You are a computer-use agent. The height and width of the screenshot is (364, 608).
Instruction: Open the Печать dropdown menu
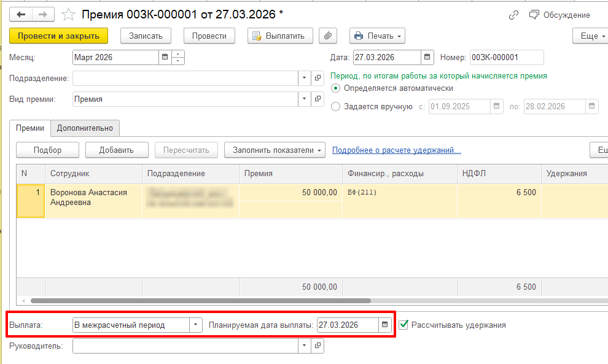coord(377,36)
